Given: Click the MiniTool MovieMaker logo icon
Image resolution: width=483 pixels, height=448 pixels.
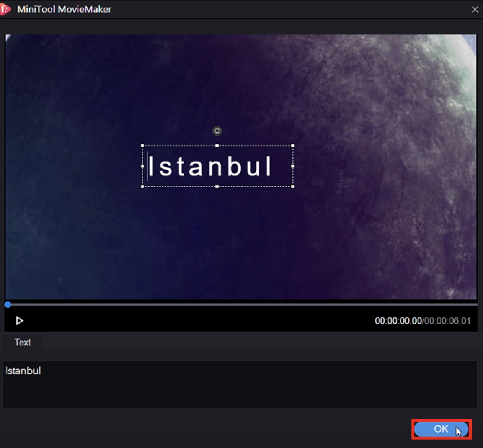Looking at the screenshot, I should point(5,9).
